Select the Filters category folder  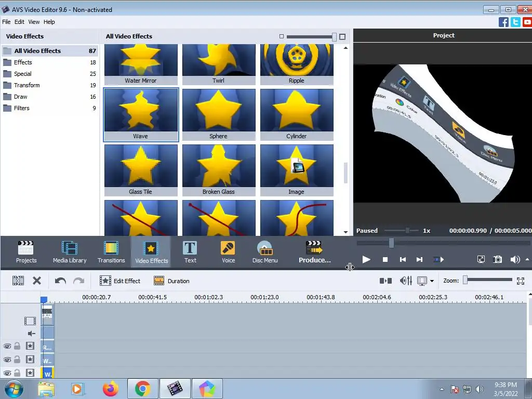point(50,108)
